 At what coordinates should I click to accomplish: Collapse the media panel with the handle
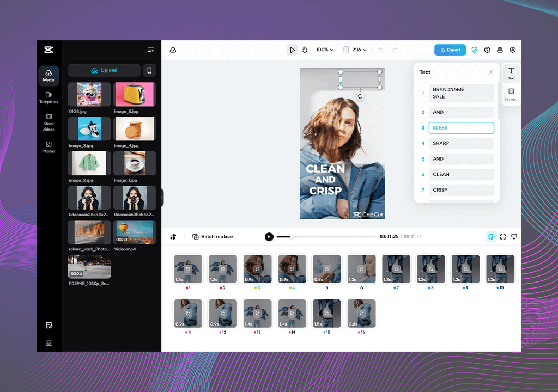tap(162, 197)
